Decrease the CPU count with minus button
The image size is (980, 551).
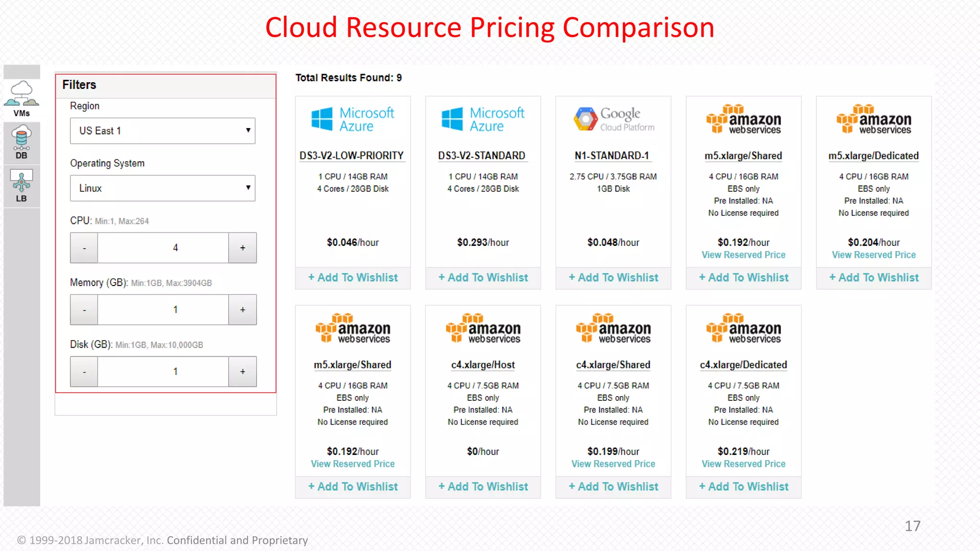point(84,248)
